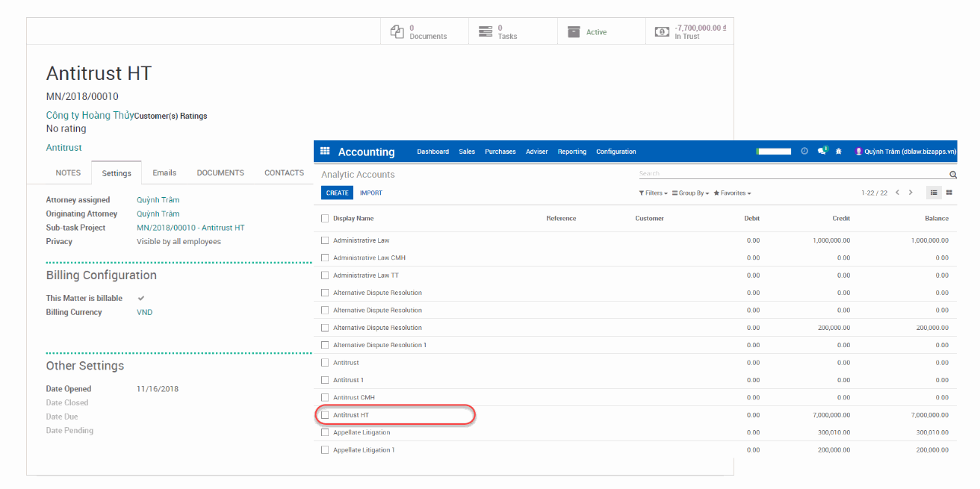The height and width of the screenshot is (489, 980).
Task: Click the Documents stat icon
Action: [x=397, y=31]
